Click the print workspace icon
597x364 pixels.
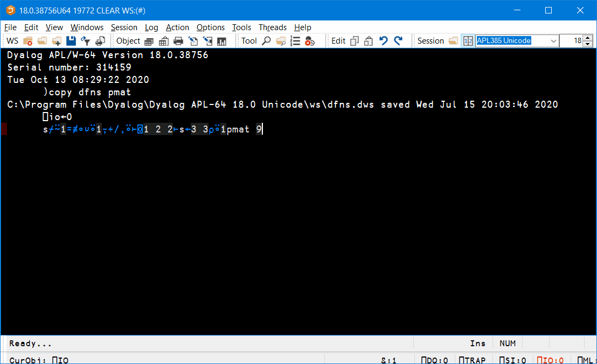100,41
